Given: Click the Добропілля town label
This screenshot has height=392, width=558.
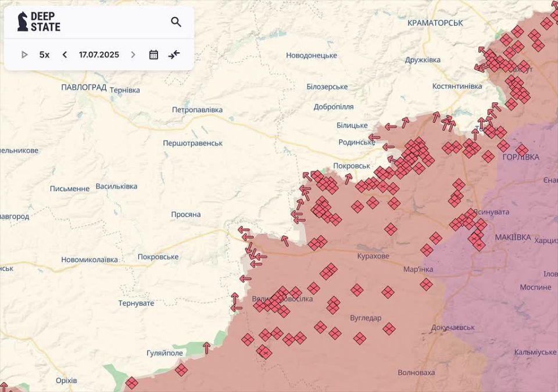Looking at the screenshot, I should pyautogui.click(x=333, y=107).
